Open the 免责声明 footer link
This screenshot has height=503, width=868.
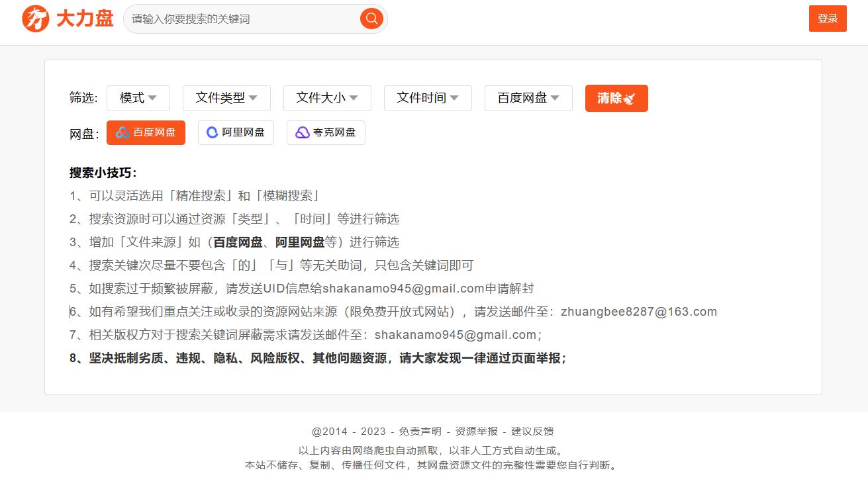point(420,431)
